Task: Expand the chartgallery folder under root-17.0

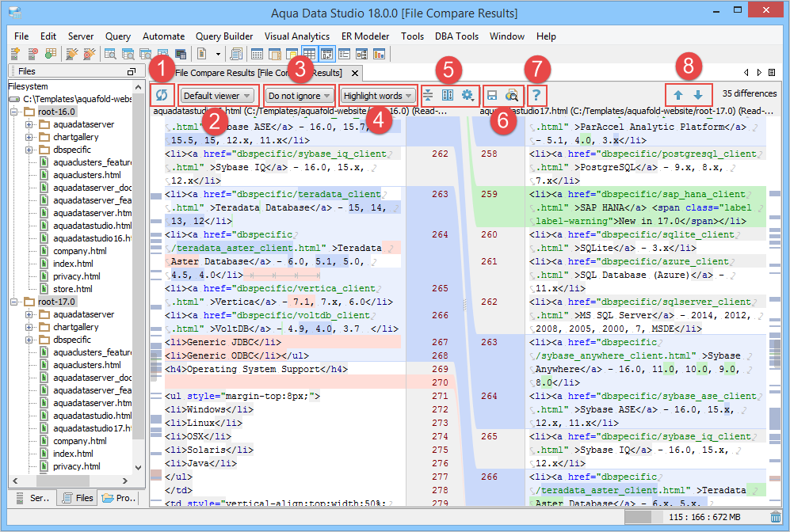Action: pyautogui.click(x=29, y=327)
